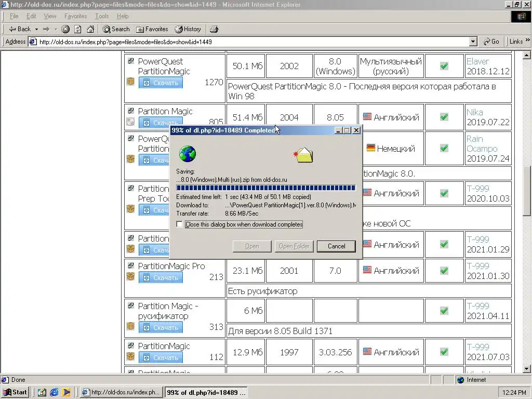Switch to 99% download taskbar button
The width and height of the screenshot is (532, 399).
[x=206, y=393]
